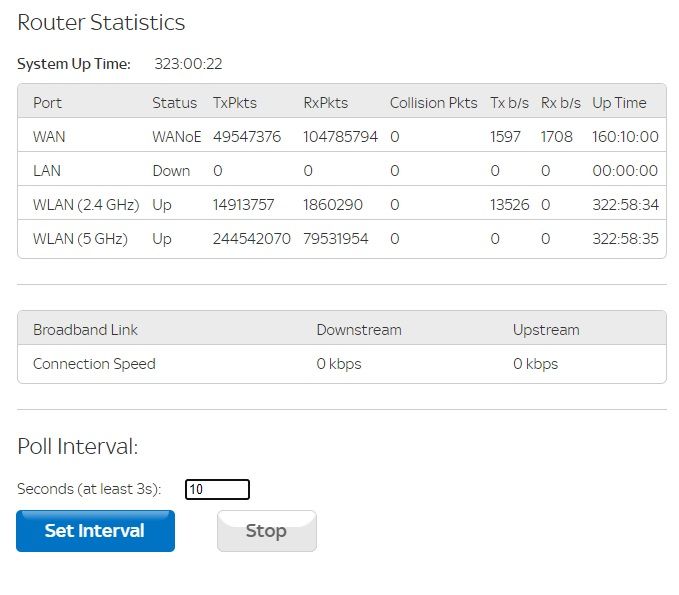
Task: Focus the poll interval seconds input field
Action: (217, 489)
